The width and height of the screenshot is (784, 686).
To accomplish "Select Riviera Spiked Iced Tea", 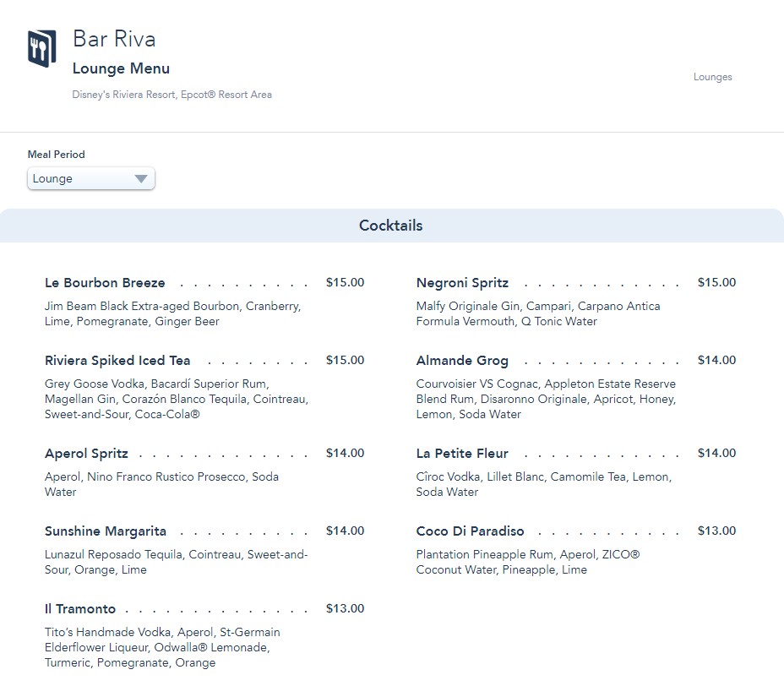I will click(117, 361).
